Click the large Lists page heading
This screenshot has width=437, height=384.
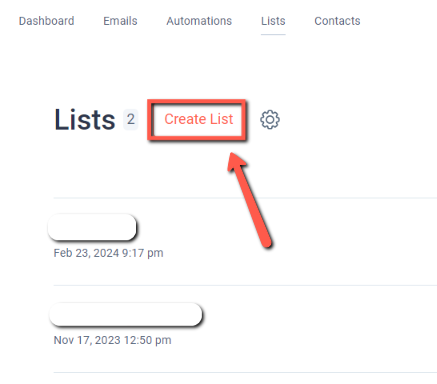point(85,119)
